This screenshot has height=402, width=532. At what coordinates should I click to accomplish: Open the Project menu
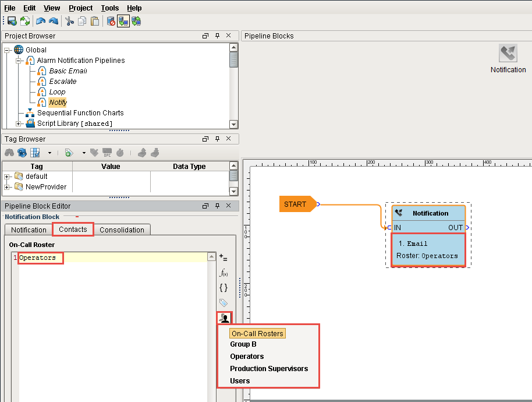pos(80,8)
